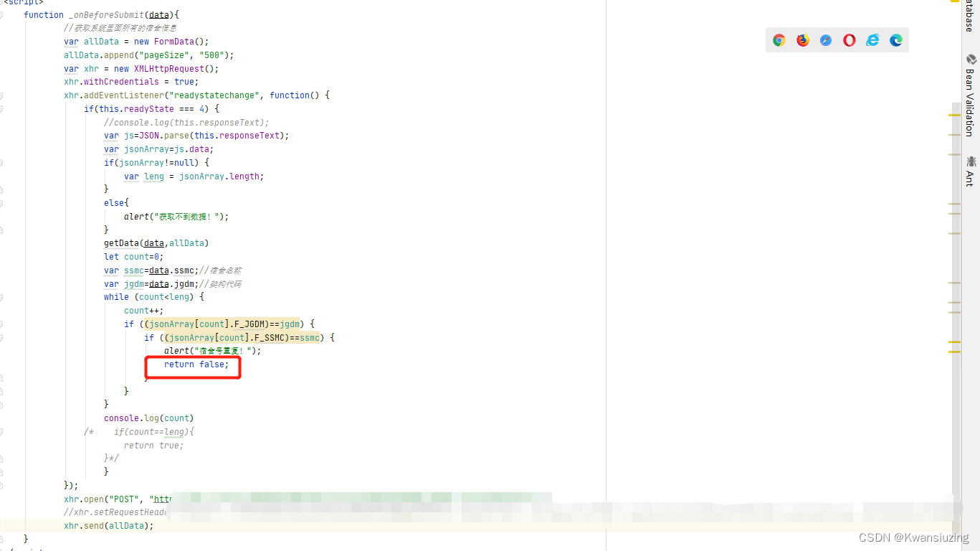The image size is (980, 551).
Task: Open page preview in Chrome
Action: pyautogui.click(x=779, y=40)
